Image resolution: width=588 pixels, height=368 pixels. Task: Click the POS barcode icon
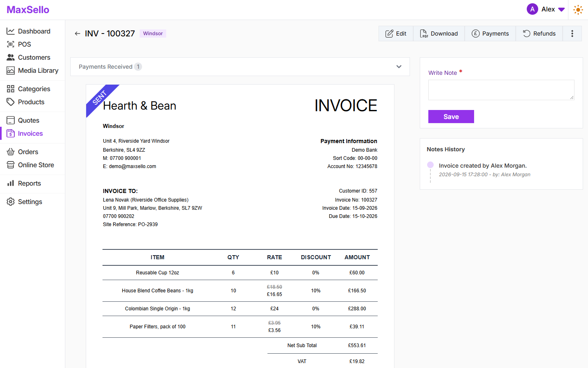click(x=11, y=44)
